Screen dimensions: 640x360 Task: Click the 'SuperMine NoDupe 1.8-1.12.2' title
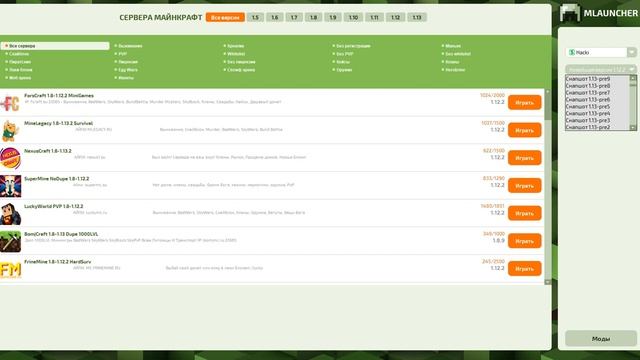pyautogui.click(x=56, y=179)
